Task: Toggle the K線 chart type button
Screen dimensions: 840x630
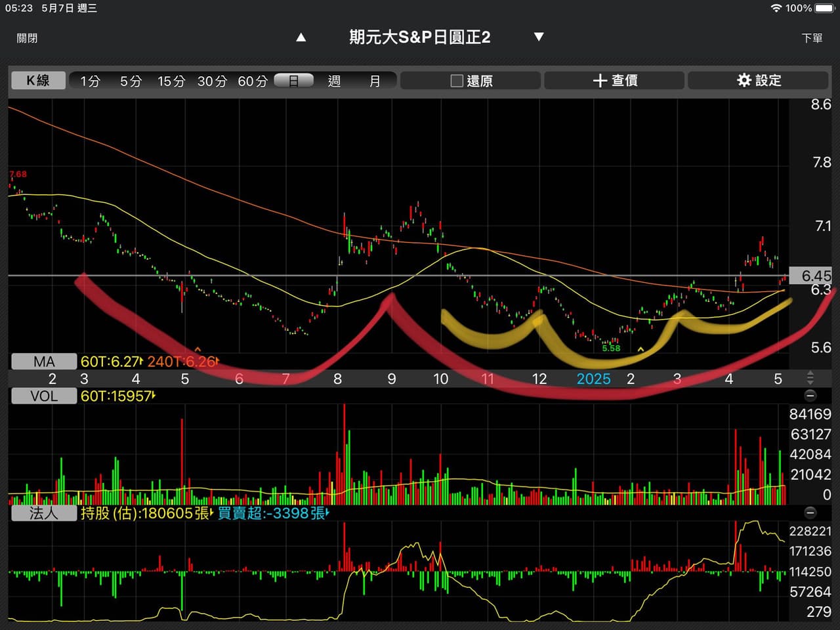Action: 38,80
